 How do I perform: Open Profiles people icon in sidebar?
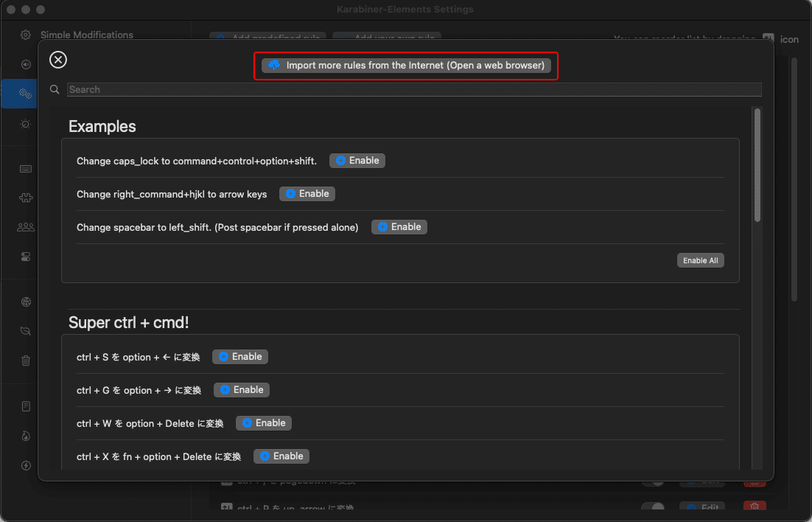25,227
